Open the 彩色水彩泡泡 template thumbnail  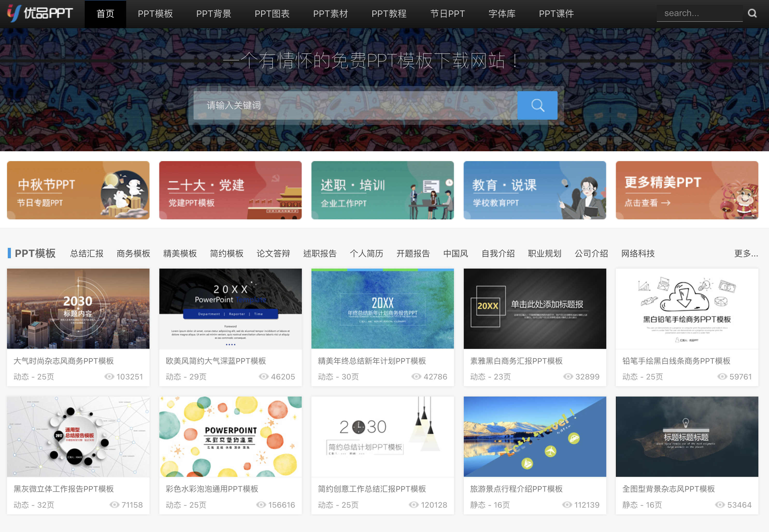click(x=230, y=436)
